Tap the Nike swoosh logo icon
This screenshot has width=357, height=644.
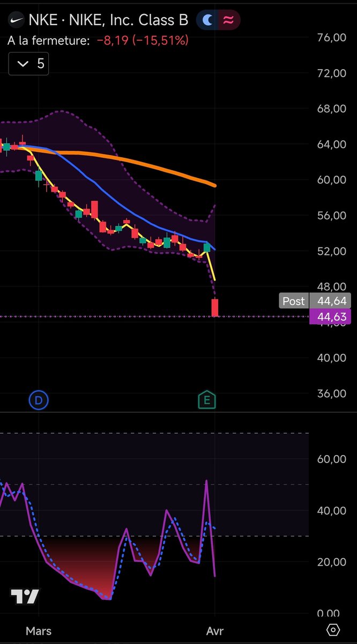(17, 20)
